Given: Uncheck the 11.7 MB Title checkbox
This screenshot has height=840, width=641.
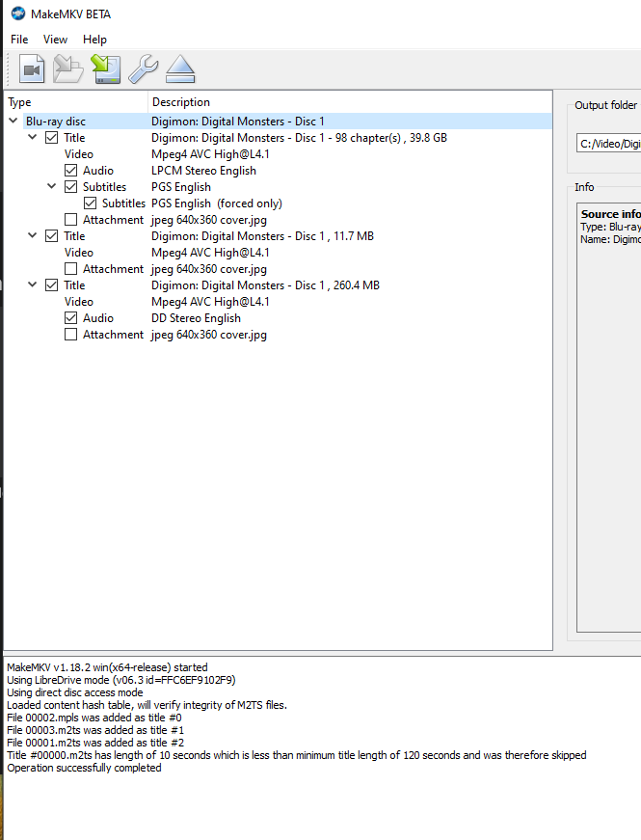Looking at the screenshot, I should tap(51, 236).
